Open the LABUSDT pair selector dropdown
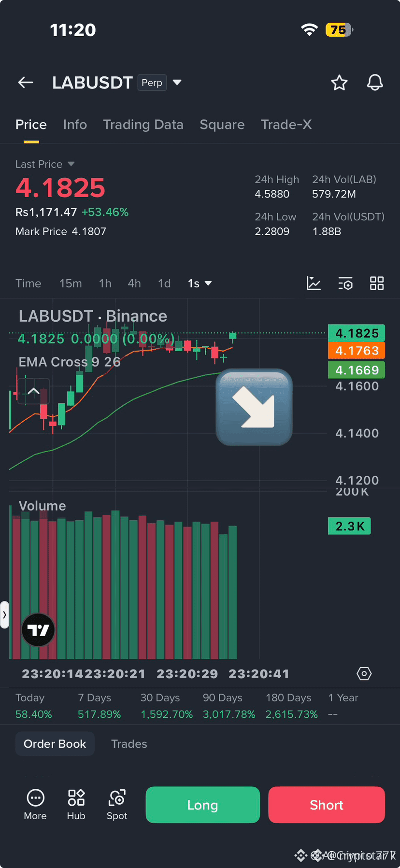Image resolution: width=400 pixels, height=868 pixels. click(177, 83)
